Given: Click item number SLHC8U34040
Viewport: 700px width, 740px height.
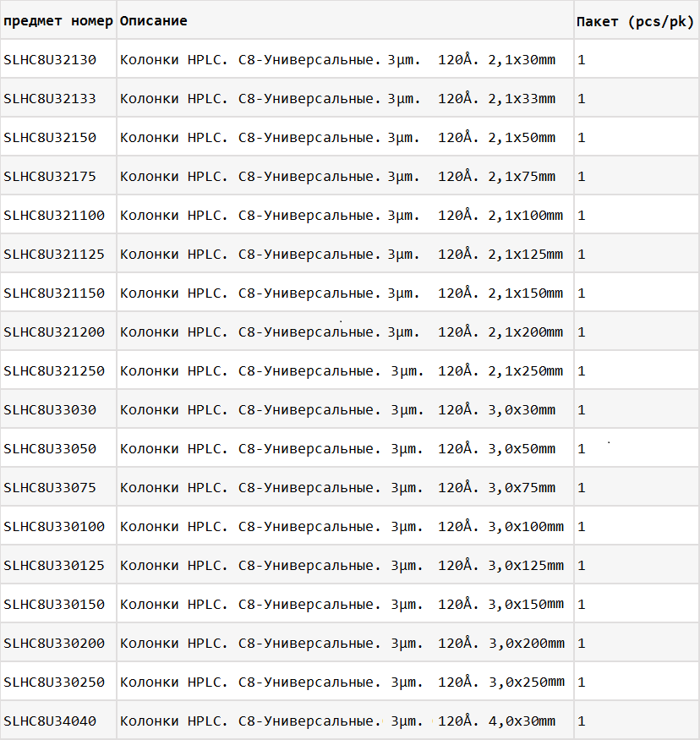Looking at the screenshot, I should tap(50, 721).
